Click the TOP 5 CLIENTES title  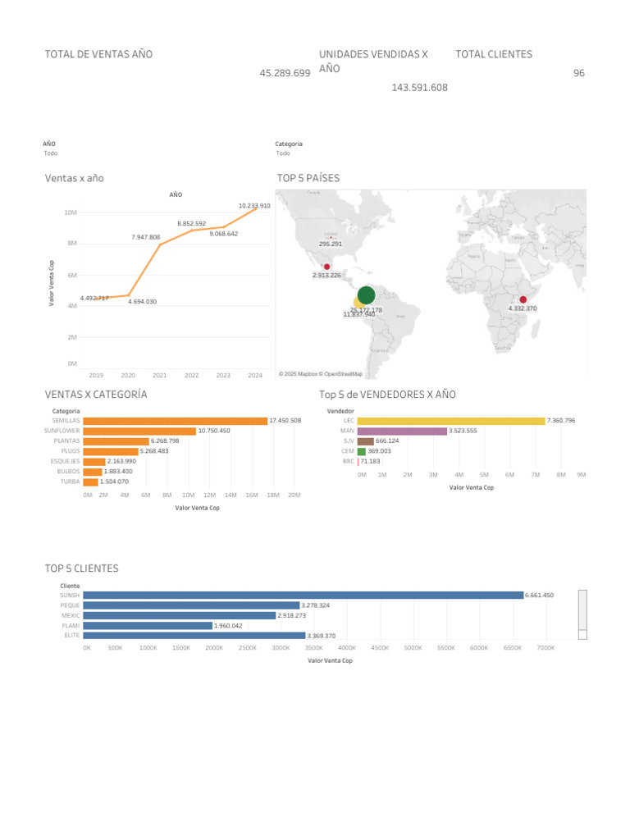coord(81,568)
